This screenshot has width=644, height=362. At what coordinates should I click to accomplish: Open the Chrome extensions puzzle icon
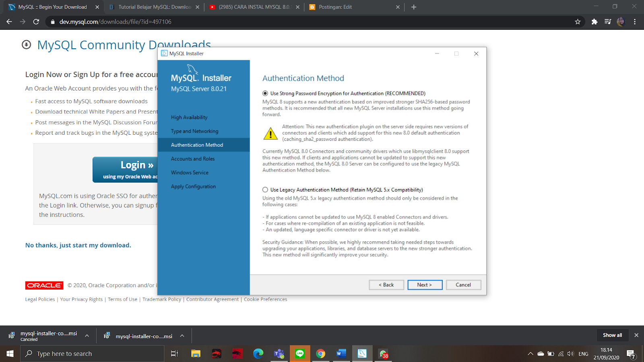click(x=594, y=22)
